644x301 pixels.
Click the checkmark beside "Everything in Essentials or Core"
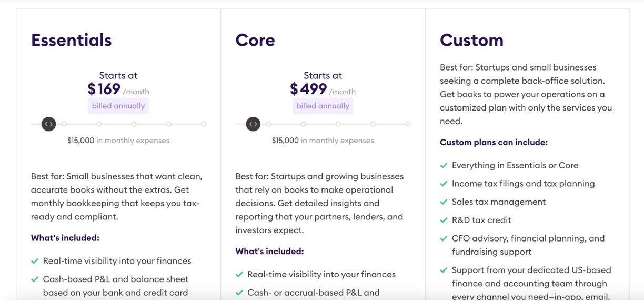point(444,166)
